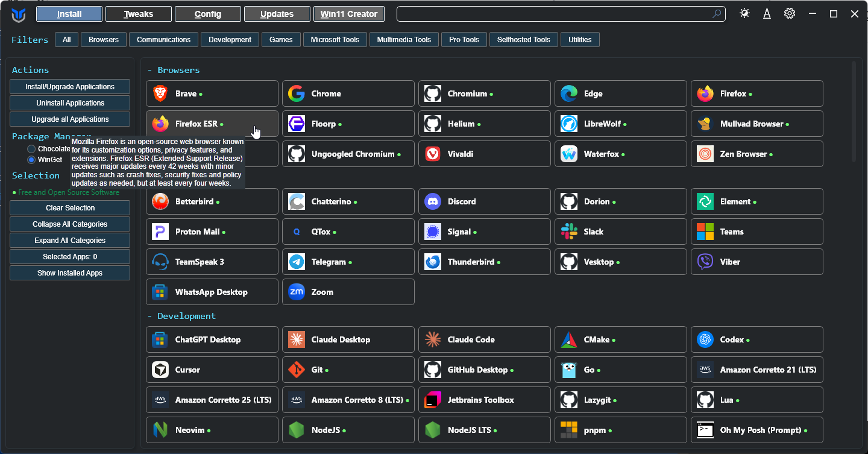
Task: Click the Selected Apps: 0 button
Action: click(x=70, y=257)
